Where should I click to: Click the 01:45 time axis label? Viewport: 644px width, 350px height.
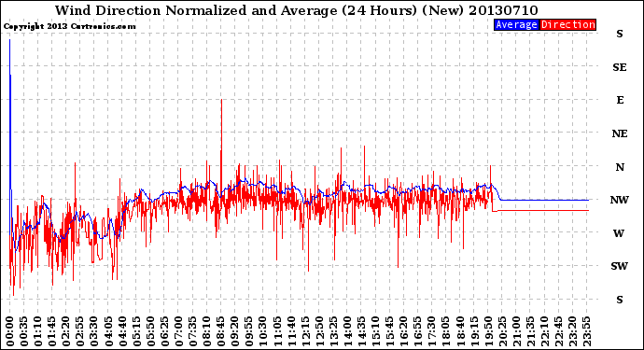(x=52, y=331)
